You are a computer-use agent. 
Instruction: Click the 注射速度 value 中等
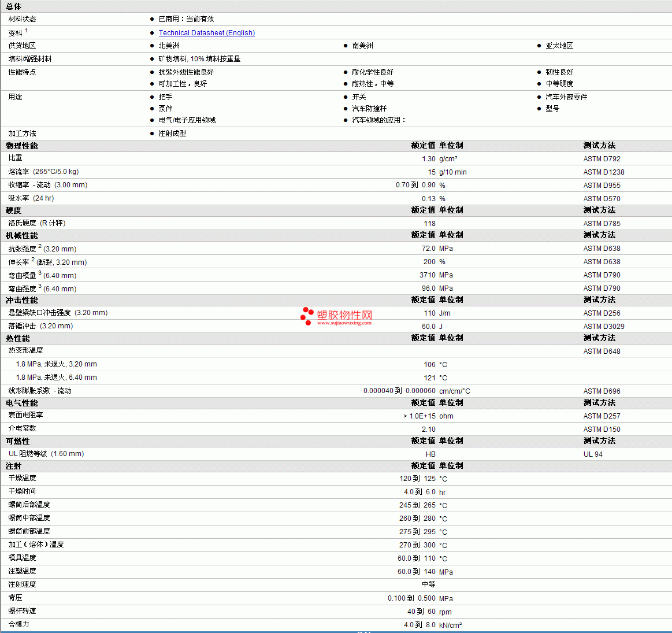tap(429, 584)
